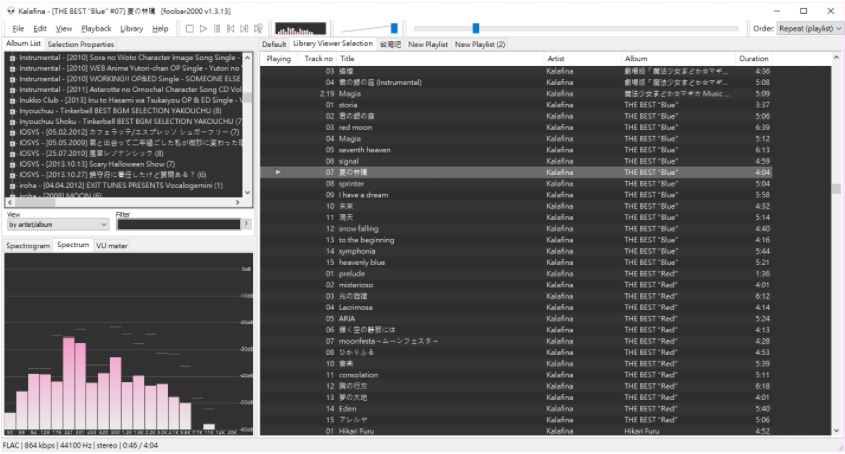The height and width of the screenshot is (454, 845).
Task: Expand the Instrumental WORKING!! OP&ED Single node
Action: coord(12,79)
